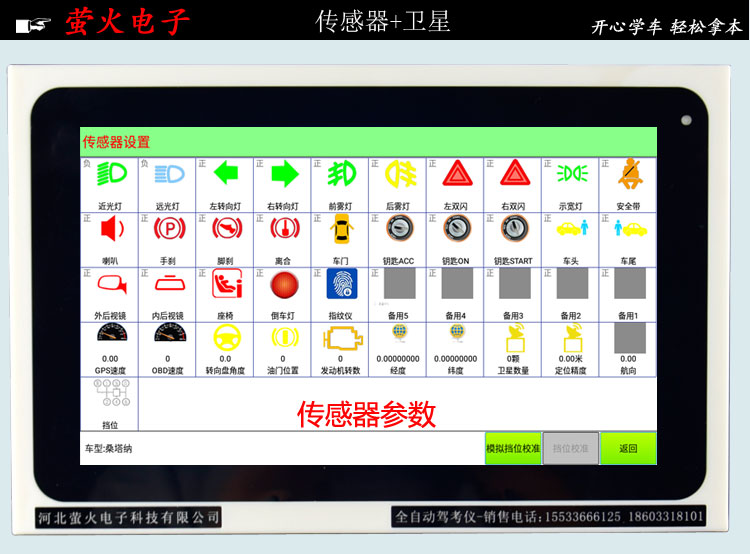
Task: Tap the seat belt (安全带) icon
Action: coord(628,175)
